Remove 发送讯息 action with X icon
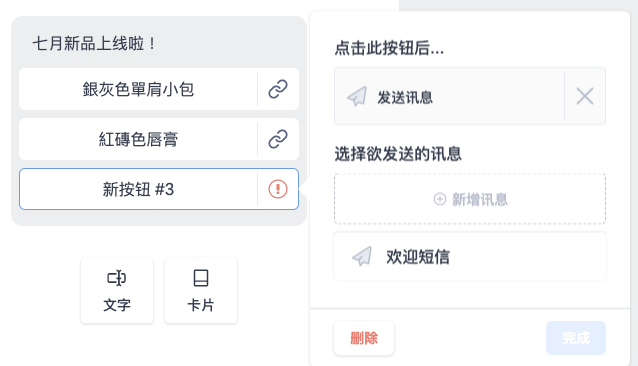This screenshot has height=366, width=638. coord(585,96)
